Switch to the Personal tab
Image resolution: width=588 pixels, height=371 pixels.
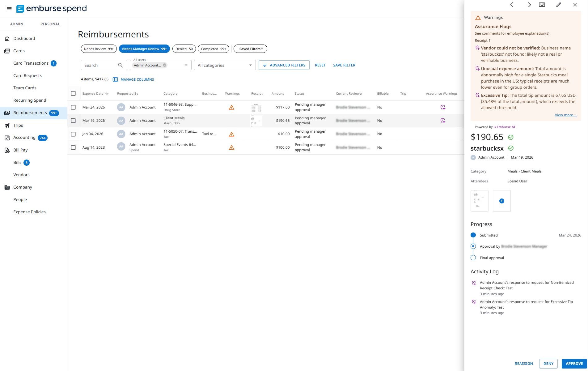(x=50, y=24)
